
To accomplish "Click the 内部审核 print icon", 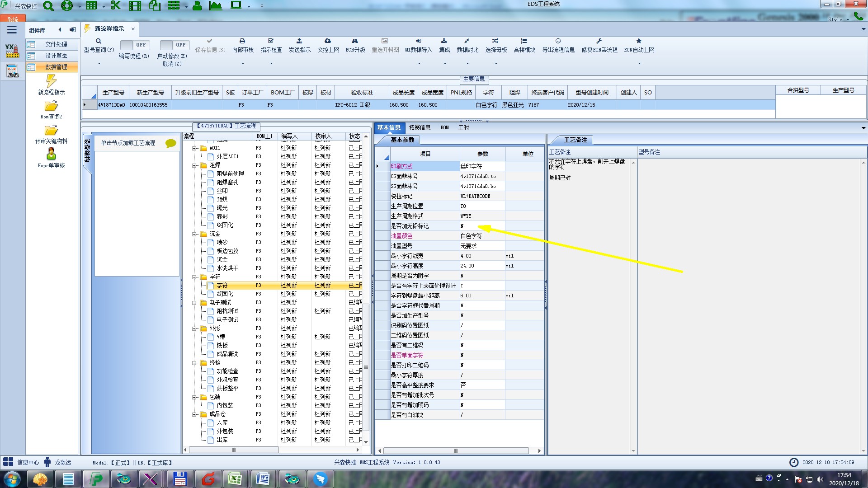I will [242, 41].
